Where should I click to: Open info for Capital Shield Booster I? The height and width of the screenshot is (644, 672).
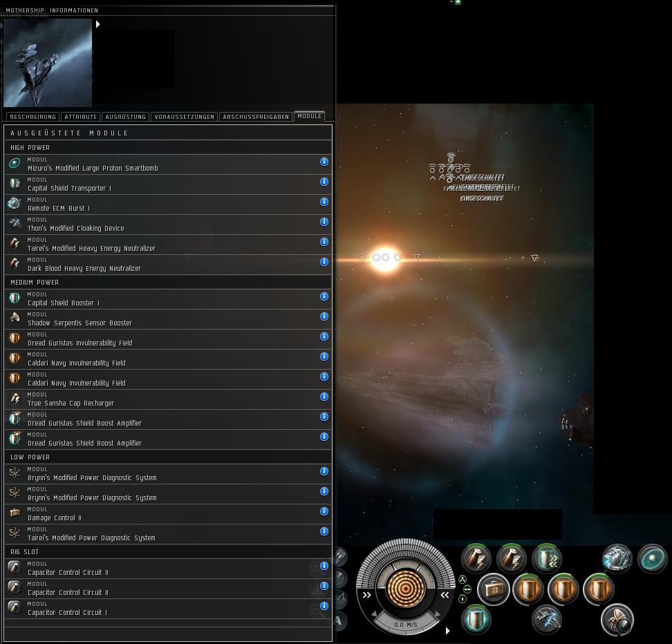[324, 296]
